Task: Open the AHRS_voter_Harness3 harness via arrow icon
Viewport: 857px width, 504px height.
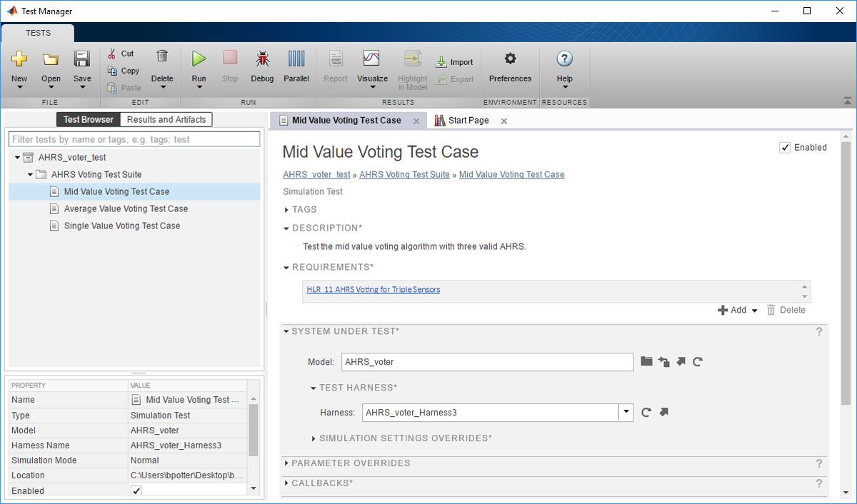Action: (x=663, y=412)
